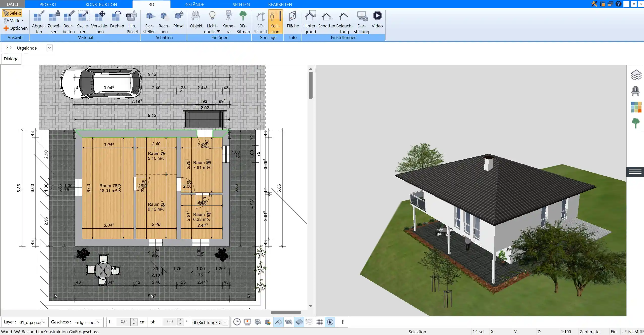Click the vertical scrollbar of the 2D plan
The width and height of the screenshot is (644, 335).
coord(311,86)
